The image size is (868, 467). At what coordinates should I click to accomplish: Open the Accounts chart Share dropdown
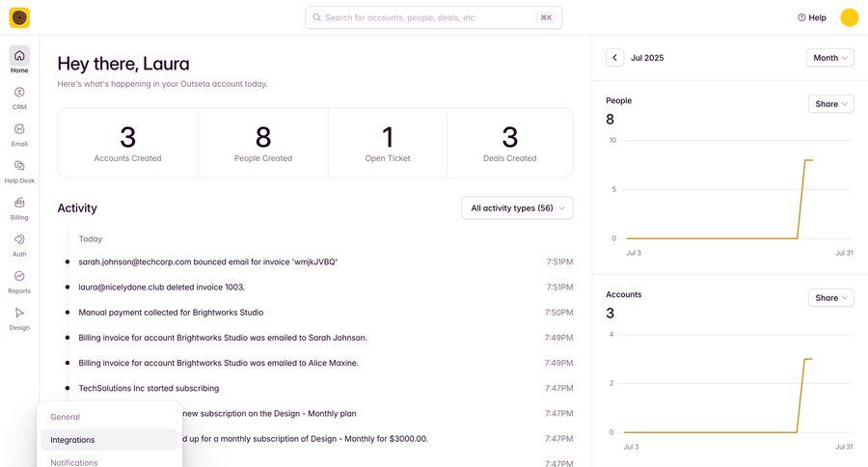pos(831,297)
